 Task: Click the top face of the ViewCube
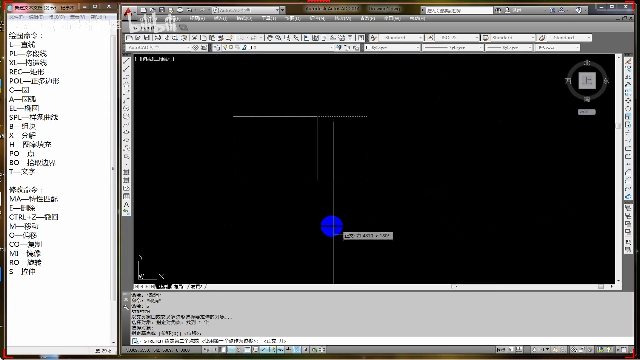[587, 80]
